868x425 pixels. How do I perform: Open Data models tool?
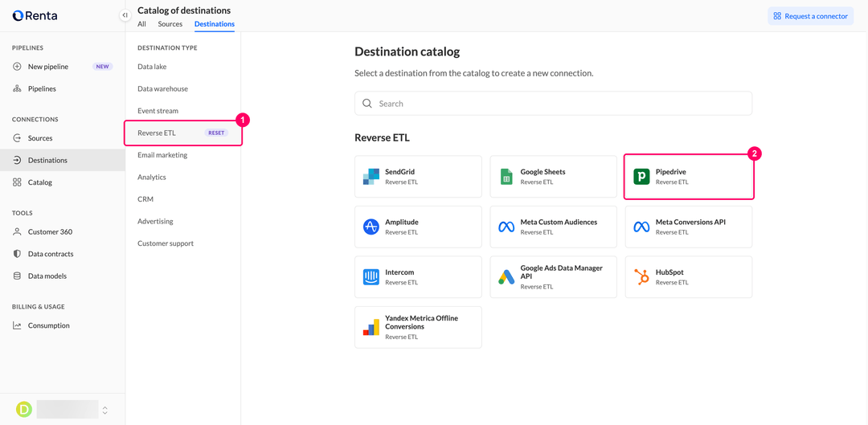pyautogui.click(x=47, y=276)
